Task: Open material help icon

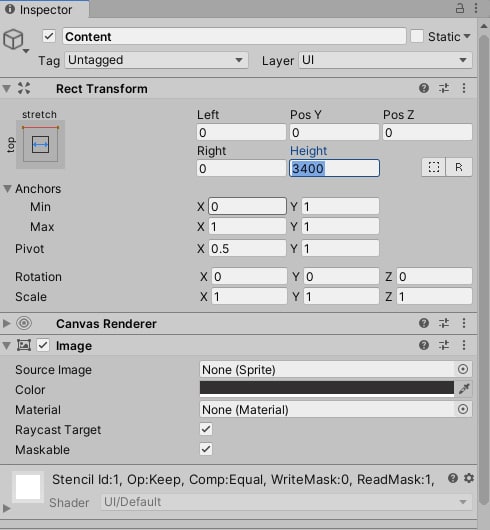Action: point(453,478)
